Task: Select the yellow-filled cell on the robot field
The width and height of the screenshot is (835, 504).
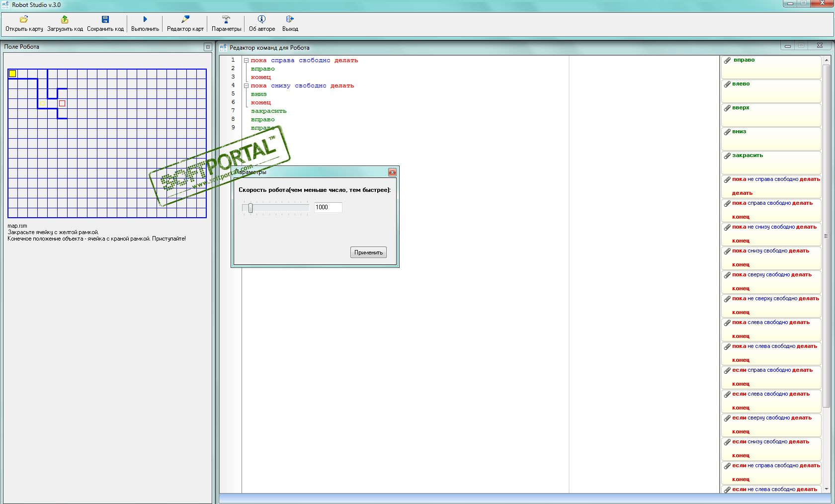Action: click(12, 74)
